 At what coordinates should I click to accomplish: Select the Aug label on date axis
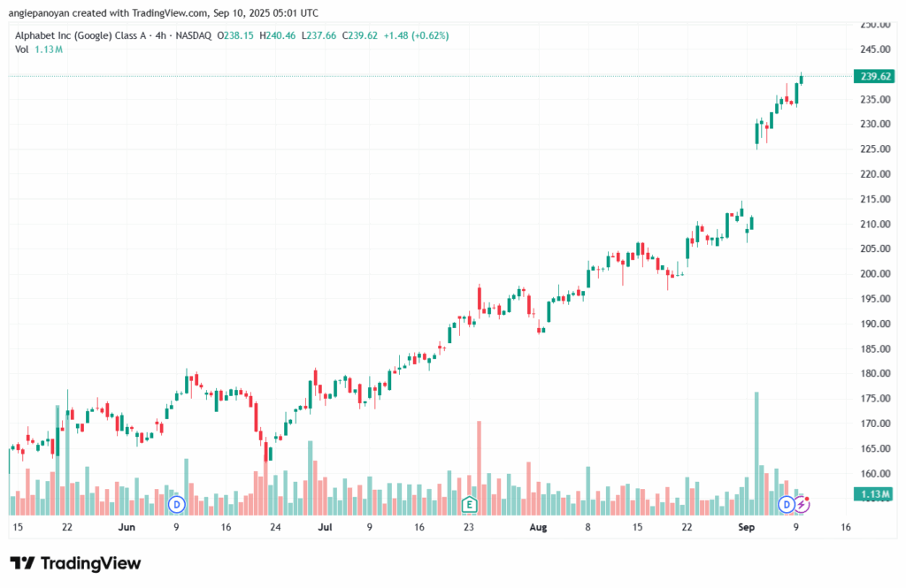pos(536,527)
